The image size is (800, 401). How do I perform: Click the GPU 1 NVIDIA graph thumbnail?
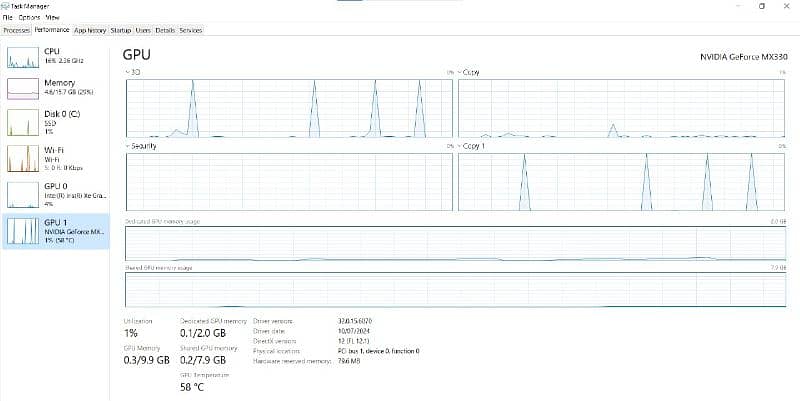[22, 230]
